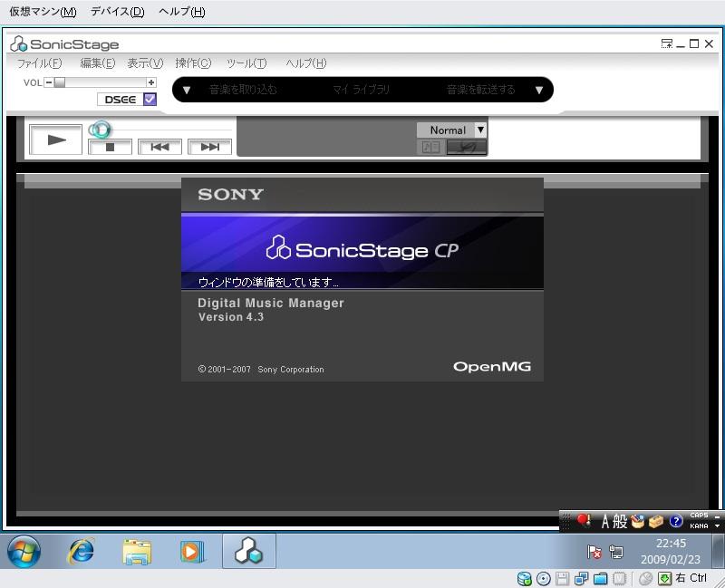Stop playback with the stop button

(x=110, y=147)
